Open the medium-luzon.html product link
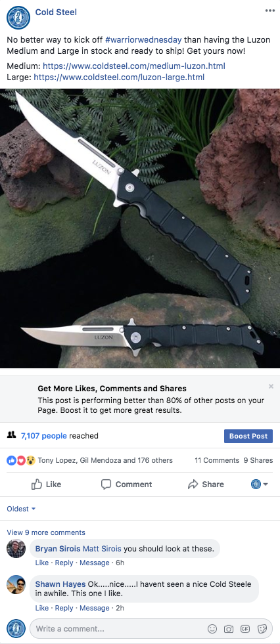Screen dimensions: 280x644 click(134, 66)
